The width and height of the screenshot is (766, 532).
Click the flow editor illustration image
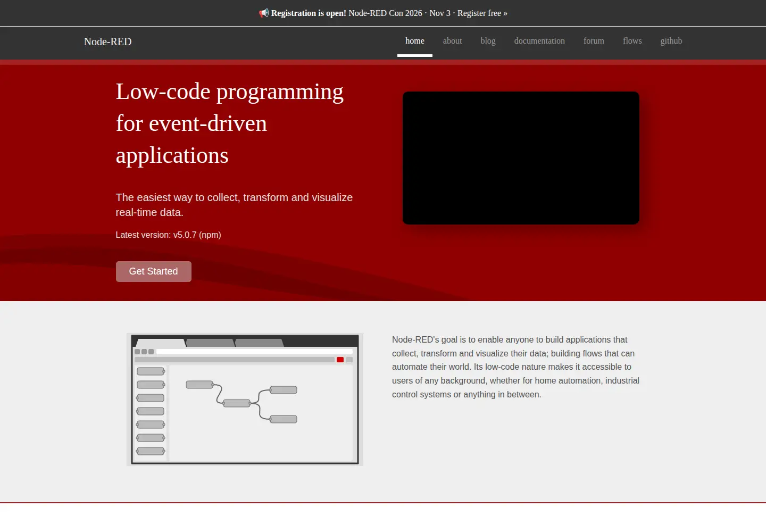(245, 400)
